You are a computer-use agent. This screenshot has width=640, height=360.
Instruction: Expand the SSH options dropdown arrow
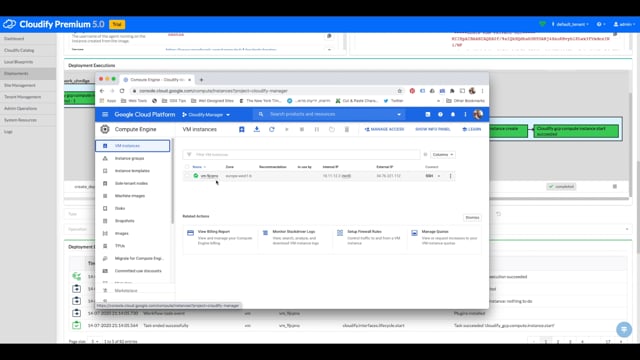click(x=439, y=176)
